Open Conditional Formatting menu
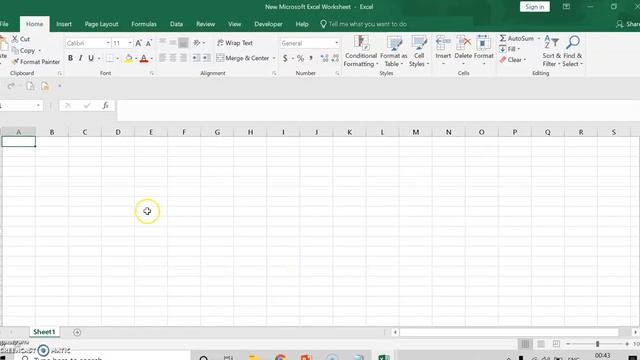The image size is (640, 360). pyautogui.click(x=361, y=51)
